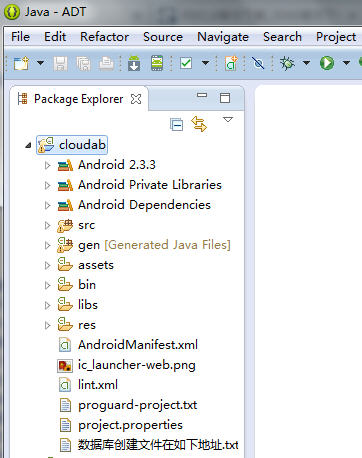Open the Project menu
Image resolution: width=362 pixels, height=458 pixels.
coord(336,37)
